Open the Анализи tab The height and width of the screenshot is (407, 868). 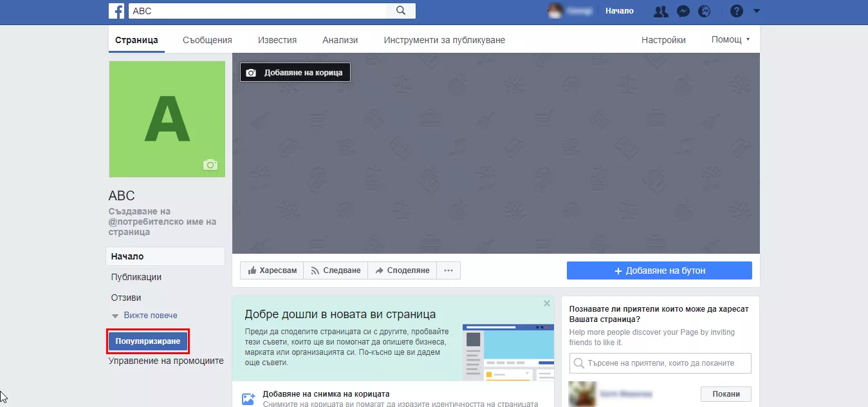coord(340,40)
